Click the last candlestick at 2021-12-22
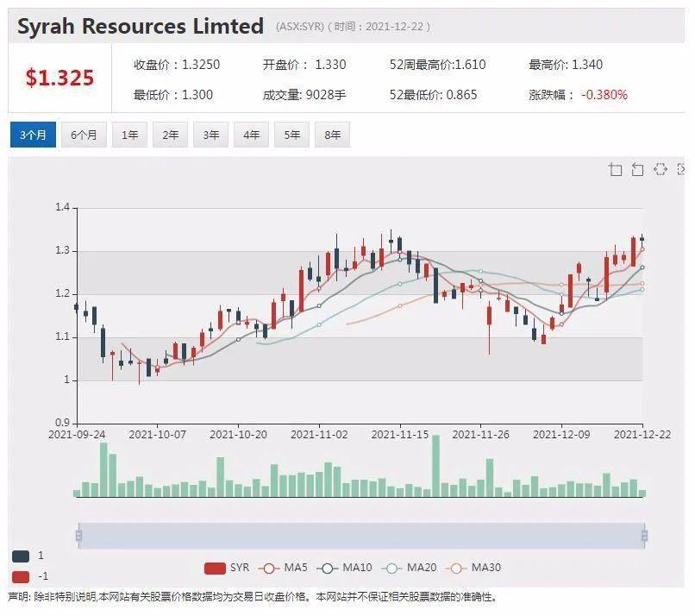Screen dimensions: 695x616 click(x=642, y=239)
